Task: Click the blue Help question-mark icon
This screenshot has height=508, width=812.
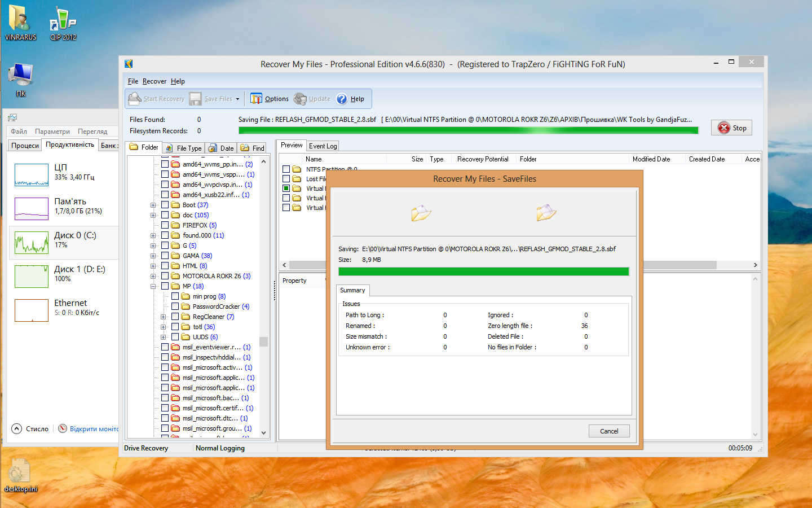Action: tap(342, 99)
